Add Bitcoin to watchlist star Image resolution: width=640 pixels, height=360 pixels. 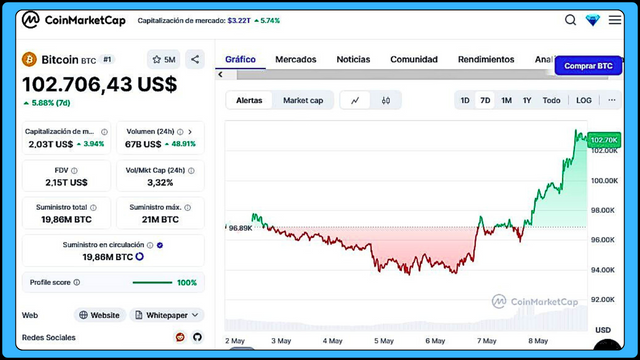point(164,60)
